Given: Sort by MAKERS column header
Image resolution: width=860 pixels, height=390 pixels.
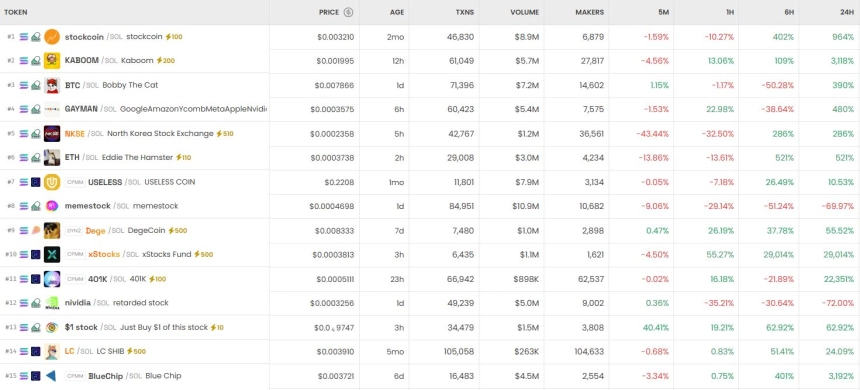Looking at the screenshot, I should pos(590,12).
